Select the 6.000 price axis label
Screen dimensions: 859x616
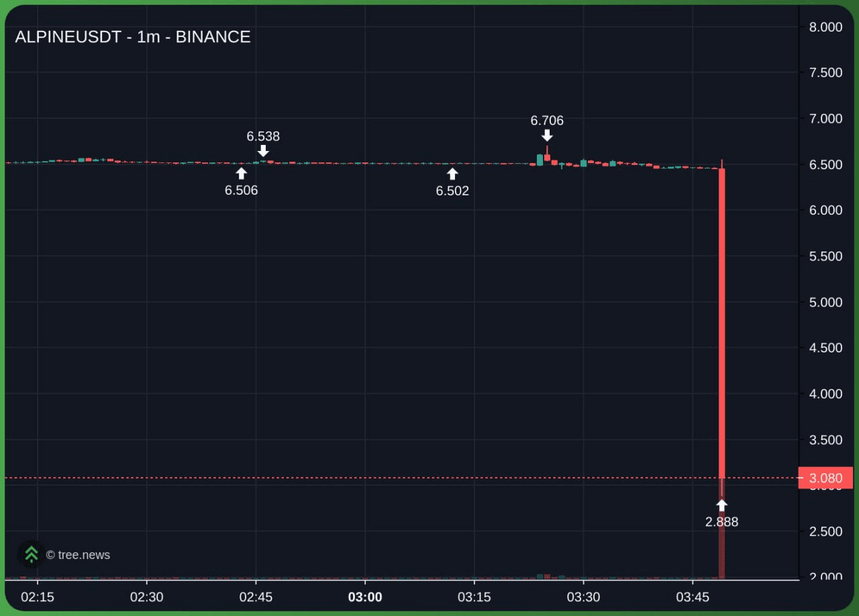825,210
